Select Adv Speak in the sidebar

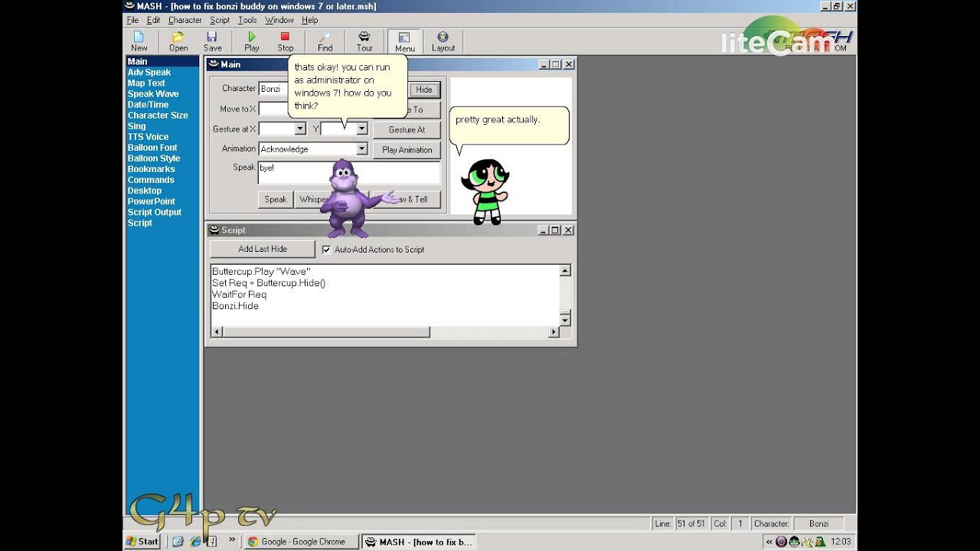click(x=149, y=73)
